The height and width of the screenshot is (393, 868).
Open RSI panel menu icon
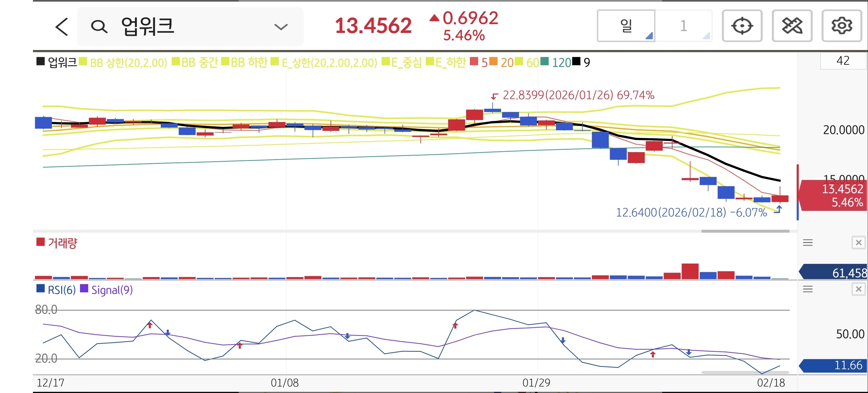(808, 289)
